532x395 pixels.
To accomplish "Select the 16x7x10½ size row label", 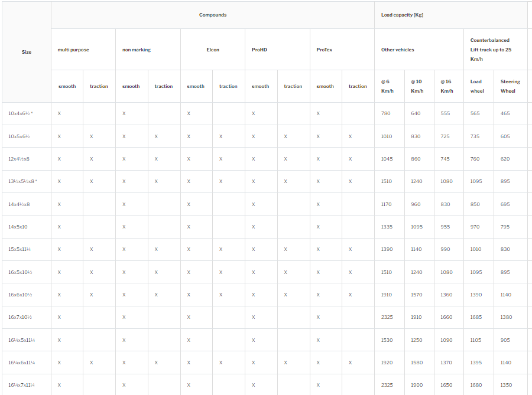I will 20,317.
